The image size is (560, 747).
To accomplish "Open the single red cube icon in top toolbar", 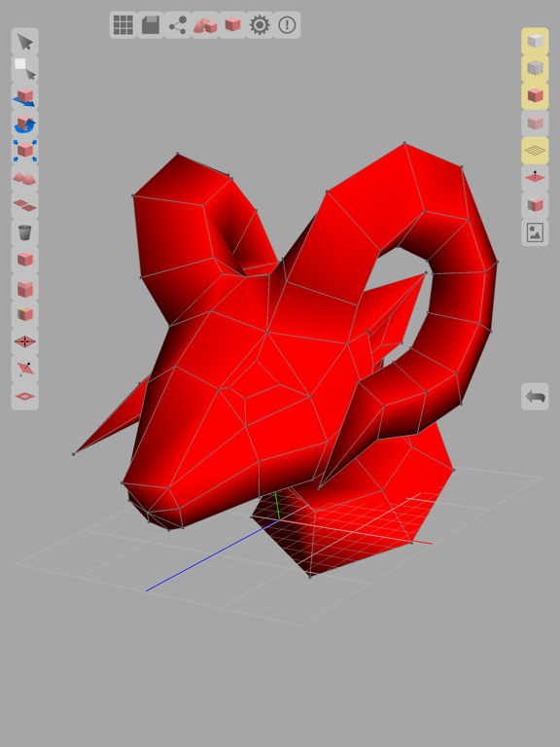I will pyautogui.click(x=232, y=24).
